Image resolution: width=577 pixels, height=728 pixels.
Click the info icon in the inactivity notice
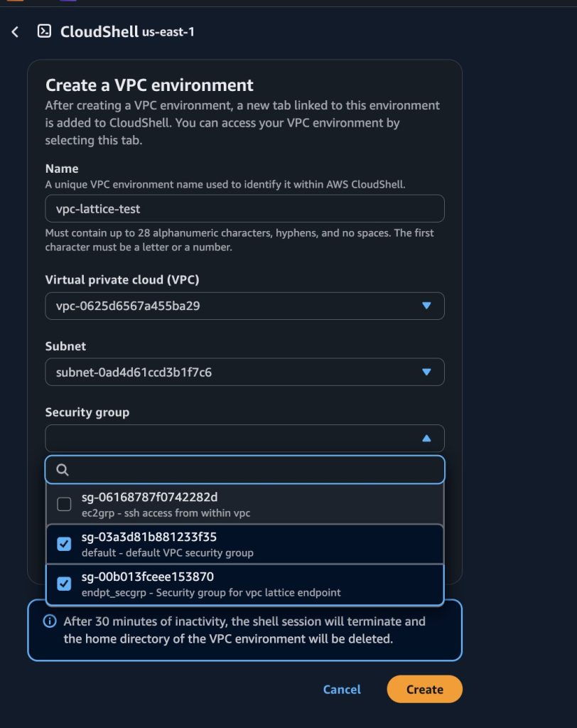[48, 621]
